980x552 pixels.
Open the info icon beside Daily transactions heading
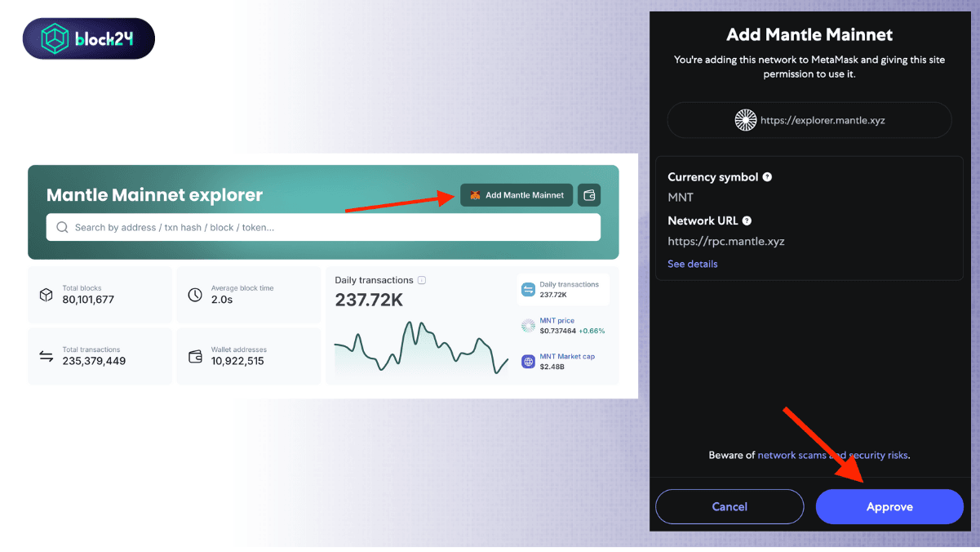pos(422,280)
